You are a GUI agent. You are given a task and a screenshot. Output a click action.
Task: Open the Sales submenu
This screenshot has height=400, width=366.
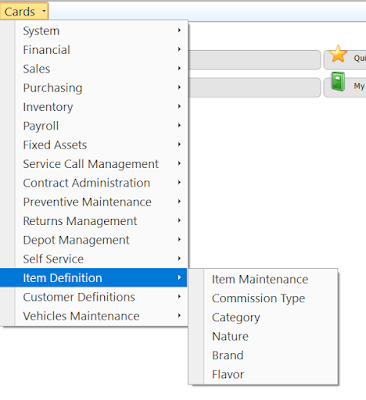pyautogui.click(x=94, y=69)
